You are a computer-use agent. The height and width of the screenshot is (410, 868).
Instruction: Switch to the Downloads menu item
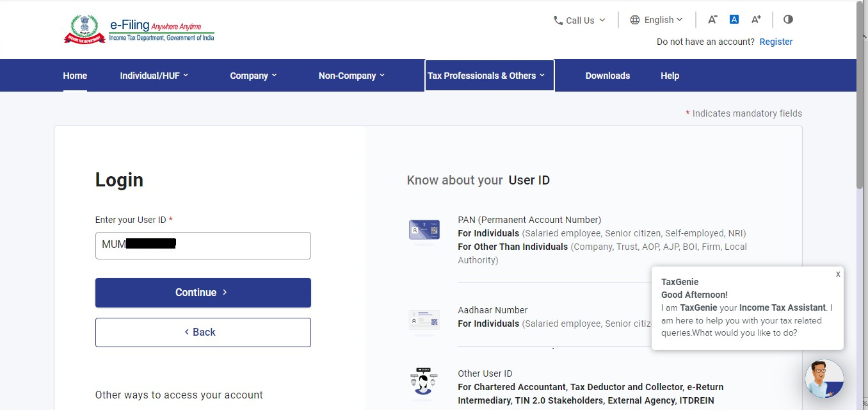click(607, 75)
